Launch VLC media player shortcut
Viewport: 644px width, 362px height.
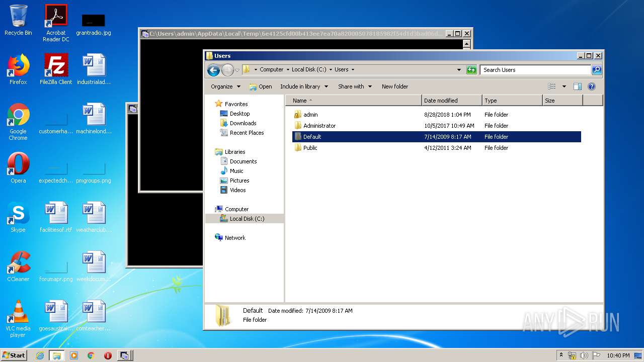(18, 319)
